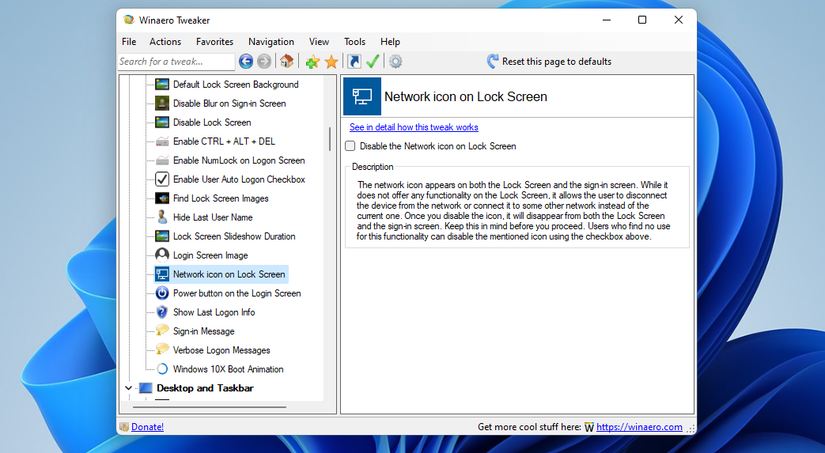Click the Power button on the Login Screen icon
This screenshot has height=453, width=825.
[162, 293]
